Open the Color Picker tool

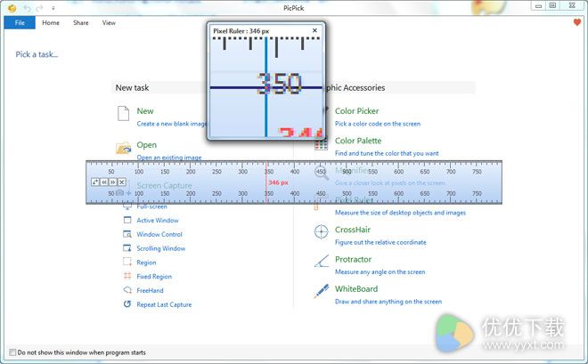pos(356,111)
